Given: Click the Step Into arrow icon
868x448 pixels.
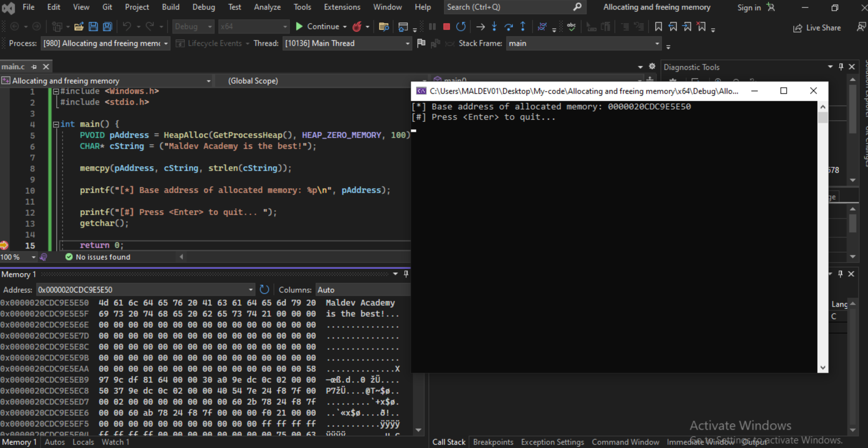Looking at the screenshot, I should pyautogui.click(x=494, y=27).
